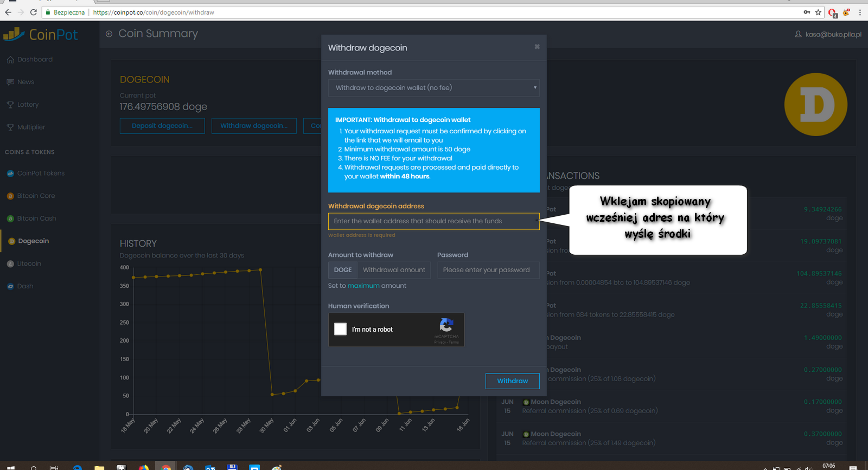The width and height of the screenshot is (868, 470).
Task: Click the user profile icon
Action: pyautogui.click(x=798, y=34)
